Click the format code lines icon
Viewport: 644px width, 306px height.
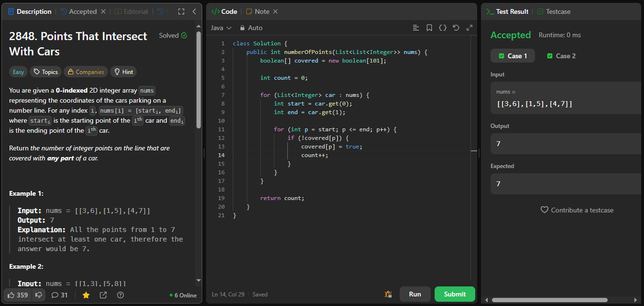coord(416,27)
